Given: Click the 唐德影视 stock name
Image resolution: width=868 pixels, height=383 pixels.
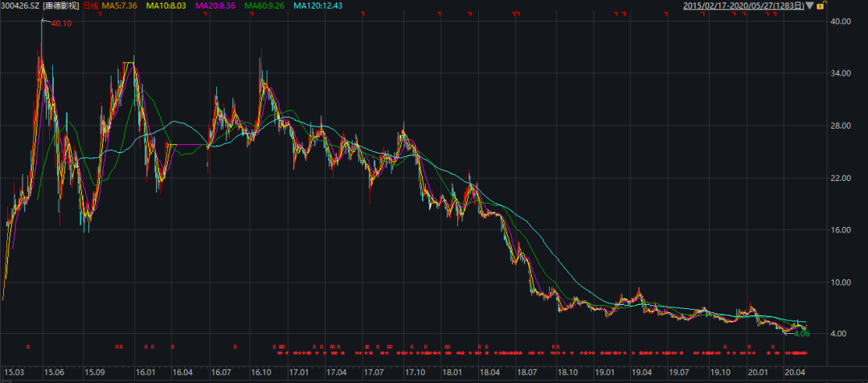Looking at the screenshot, I should click(x=62, y=6).
